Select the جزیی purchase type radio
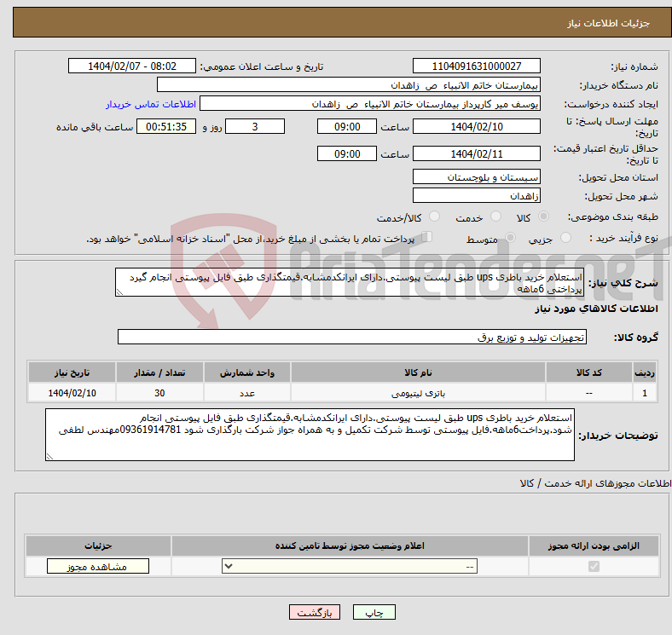 pyautogui.click(x=565, y=237)
